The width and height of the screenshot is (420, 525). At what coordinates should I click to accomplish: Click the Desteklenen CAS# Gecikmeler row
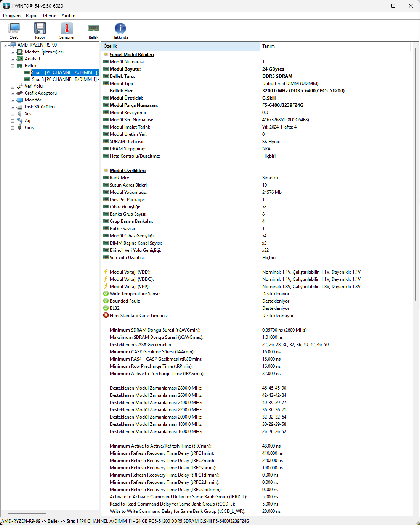pyautogui.click(x=257, y=345)
